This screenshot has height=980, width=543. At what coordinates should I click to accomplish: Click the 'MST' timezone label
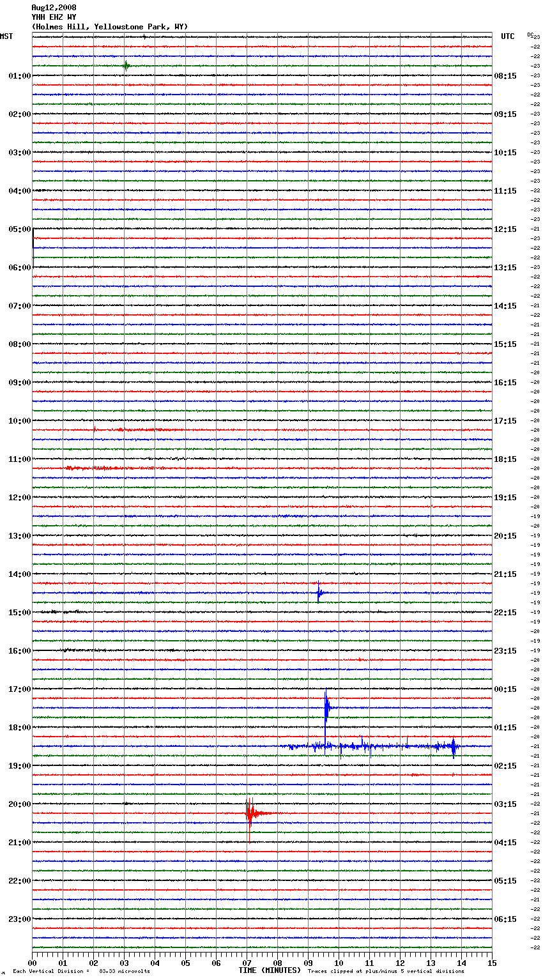pos(6,36)
